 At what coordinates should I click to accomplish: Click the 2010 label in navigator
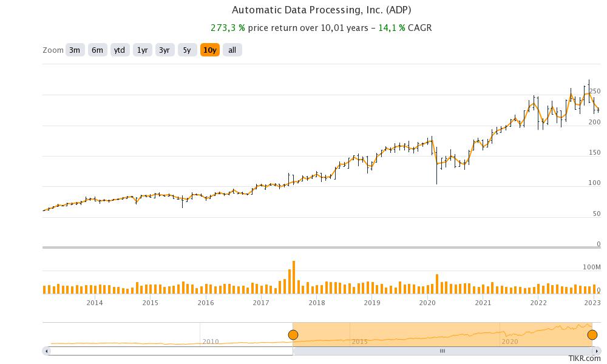pos(211,342)
